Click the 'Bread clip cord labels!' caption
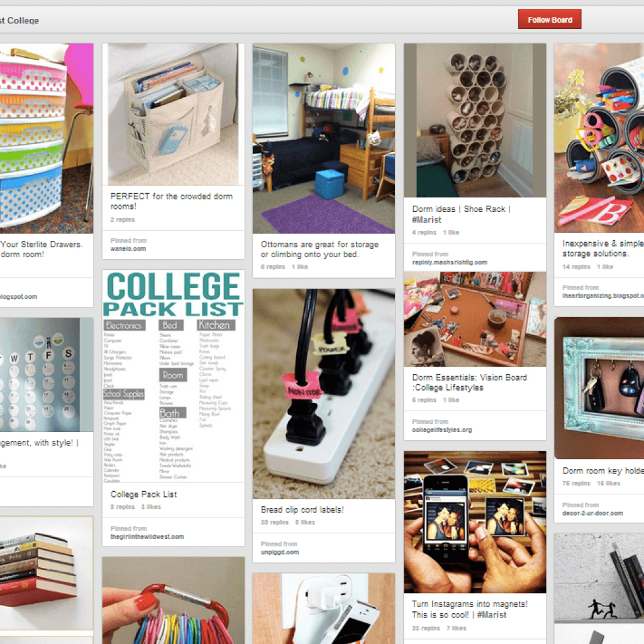The width and height of the screenshot is (644, 644). point(303,509)
